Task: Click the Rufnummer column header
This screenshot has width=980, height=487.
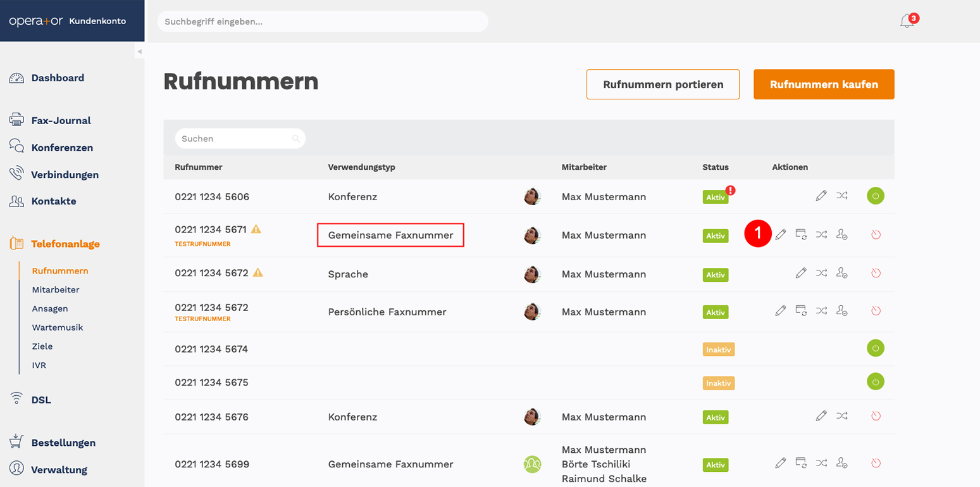Action: [199, 167]
